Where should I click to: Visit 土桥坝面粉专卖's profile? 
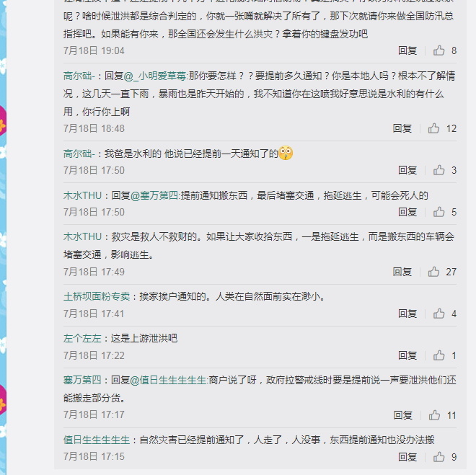pos(97,296)
